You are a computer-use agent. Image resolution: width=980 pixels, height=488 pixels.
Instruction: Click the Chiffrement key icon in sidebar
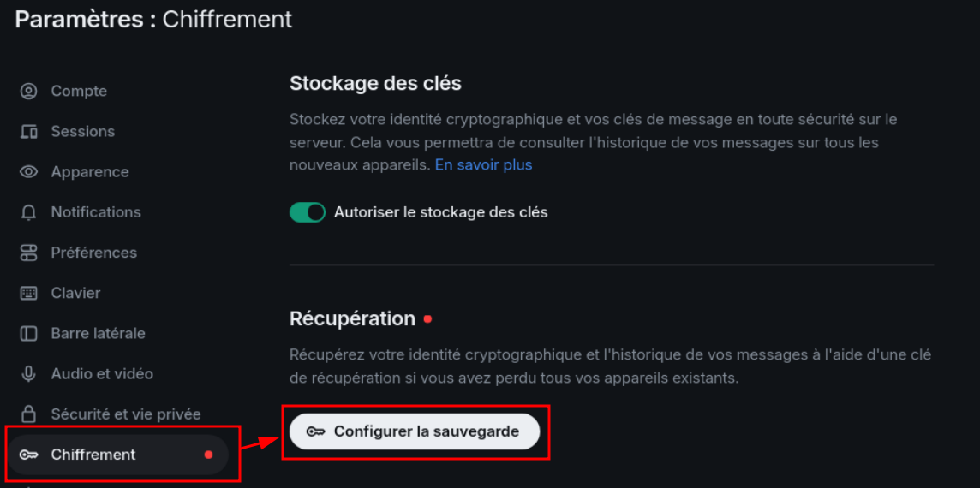pyautogui.click(x=28, y=455)
